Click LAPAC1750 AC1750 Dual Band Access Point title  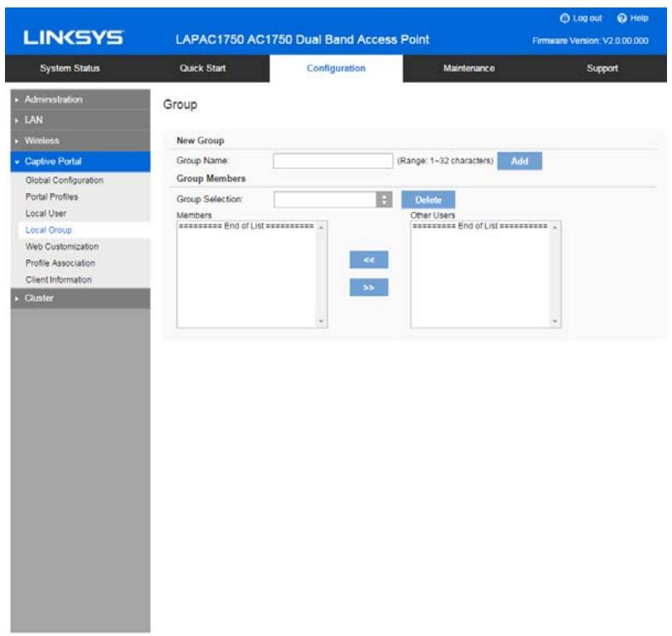pos(302,40)
